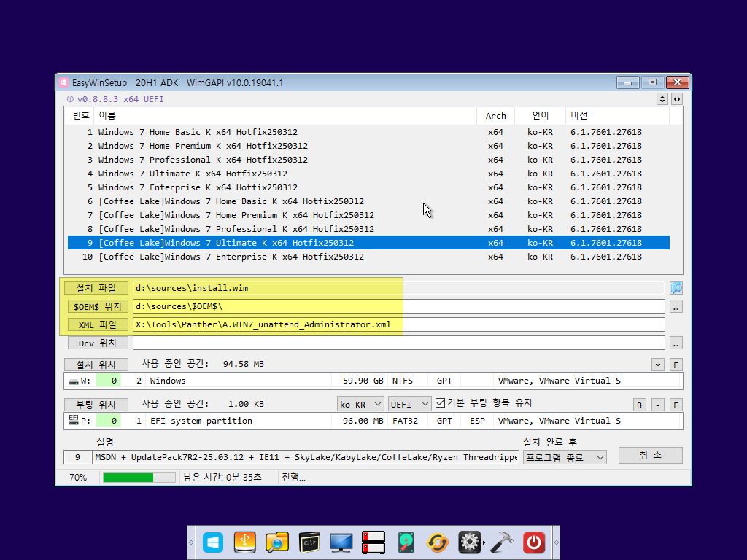This screenshot has width=747, height=560.
Task: Click the install file path field
Action: [x=399, y=288]
